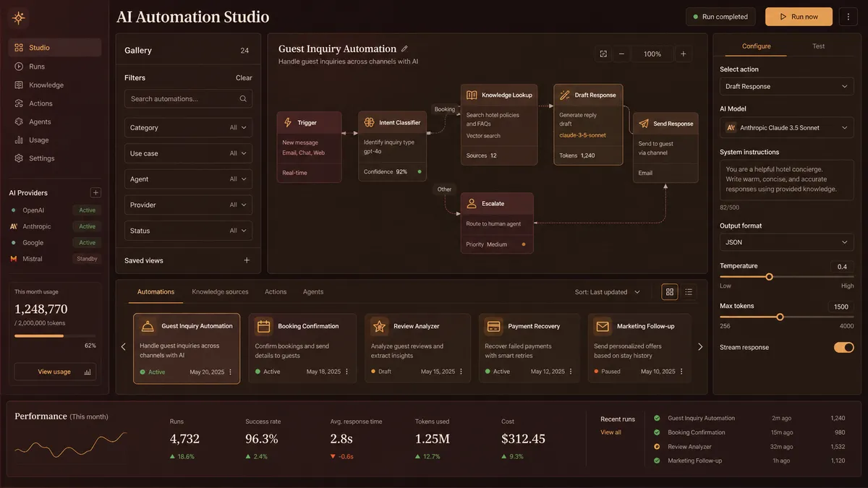This screenshot has height=488, width=868.
Task: Click the Intent Classifier node brain icon
Action: pos(369,123)
